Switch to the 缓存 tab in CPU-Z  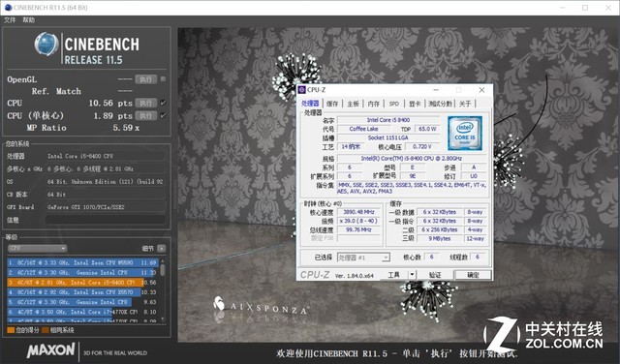coord(332,104)
